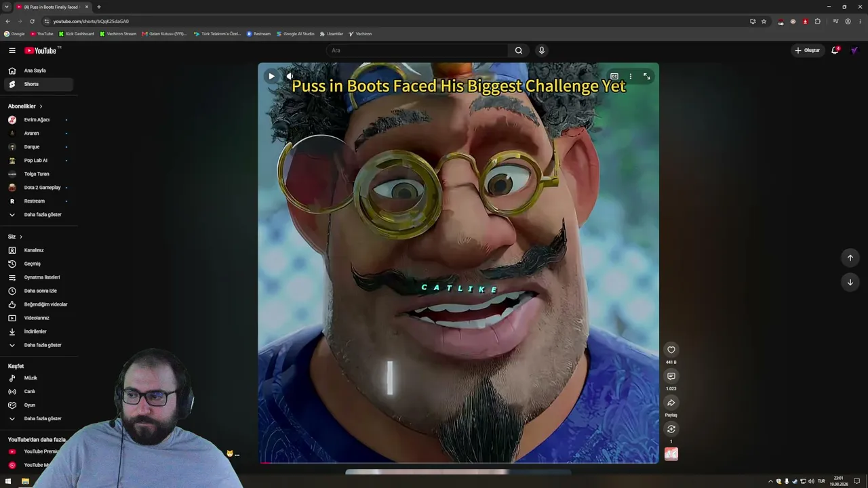The width and height of the screenshot is (868, 488).
Task: Open Geçmiş watch history
Action: 39,264
